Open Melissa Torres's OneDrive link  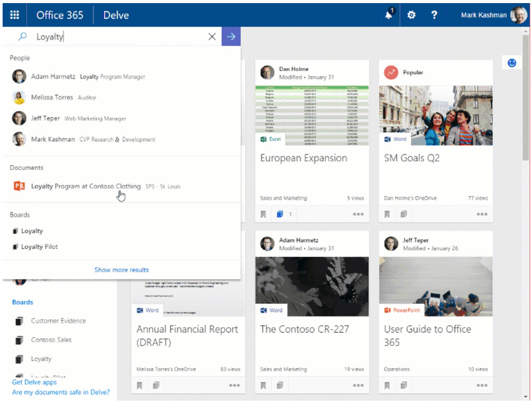[166, 369]
